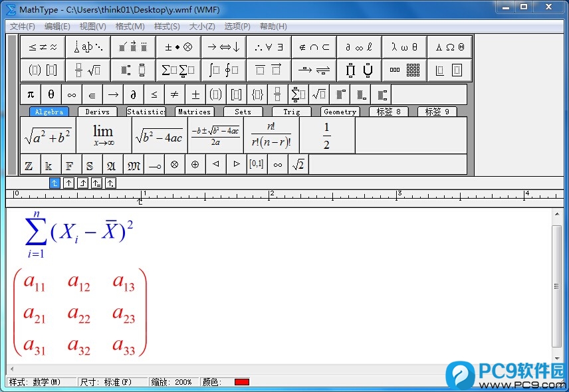Open the integral templates palette

coord(223,70)
